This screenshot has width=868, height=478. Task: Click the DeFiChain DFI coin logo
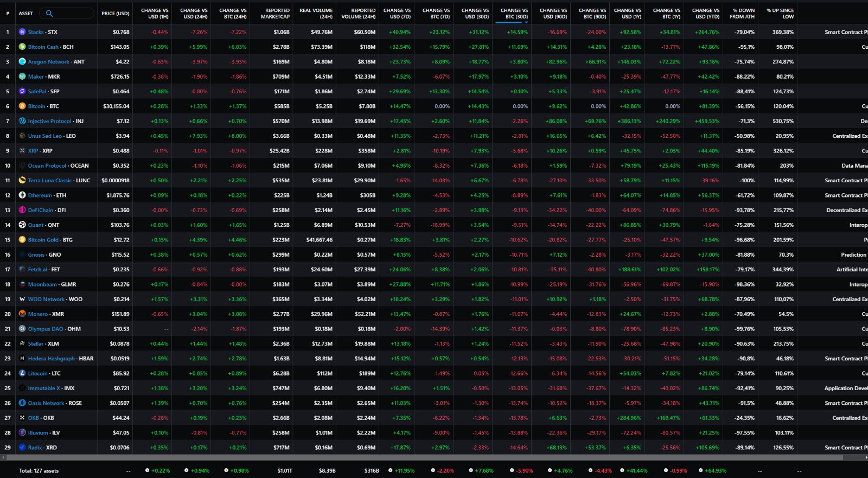pos(22,210)
